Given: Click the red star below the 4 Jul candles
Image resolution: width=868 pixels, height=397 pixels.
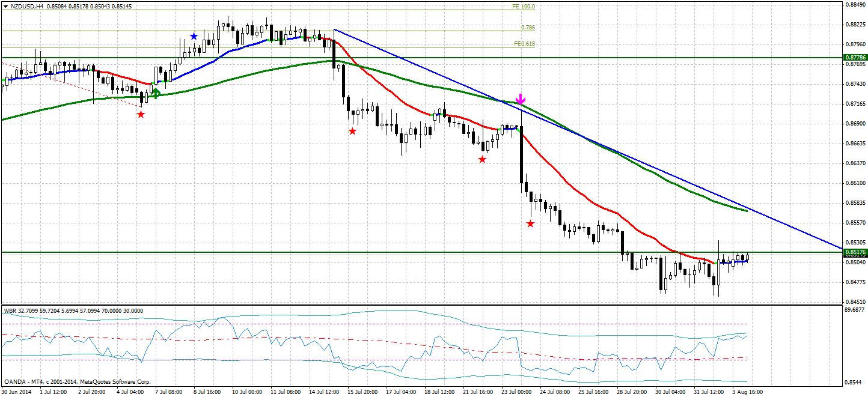Looking at the screenshot, I should coord(140,113).
